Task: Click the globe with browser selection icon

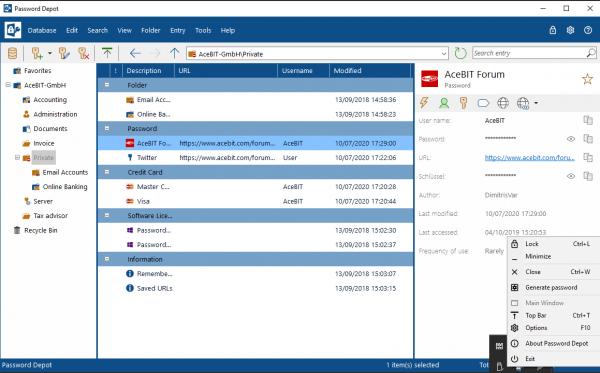Action: (523, 103)
